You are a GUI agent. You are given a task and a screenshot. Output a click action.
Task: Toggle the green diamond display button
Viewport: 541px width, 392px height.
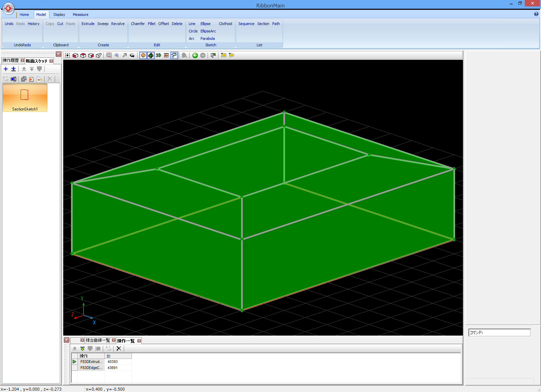(151, 55)
